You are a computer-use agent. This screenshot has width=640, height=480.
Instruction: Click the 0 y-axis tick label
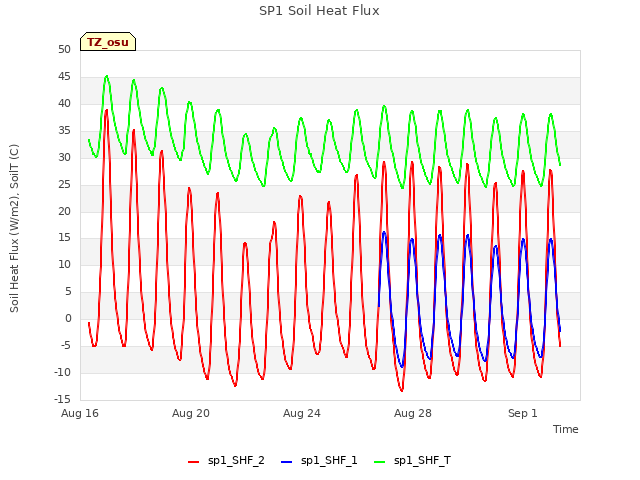pyautogui.click(x=68, y=318)
